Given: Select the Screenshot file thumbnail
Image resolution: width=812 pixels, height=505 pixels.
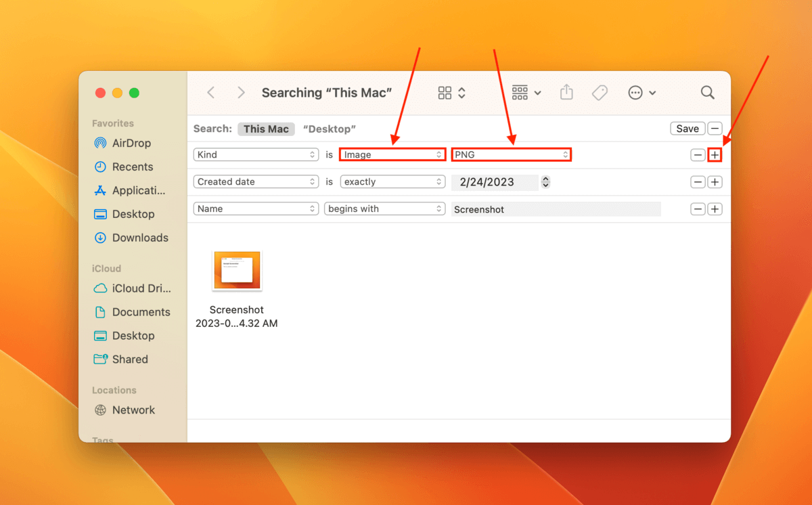Looking at the screenshot, I should coord(237,271).
